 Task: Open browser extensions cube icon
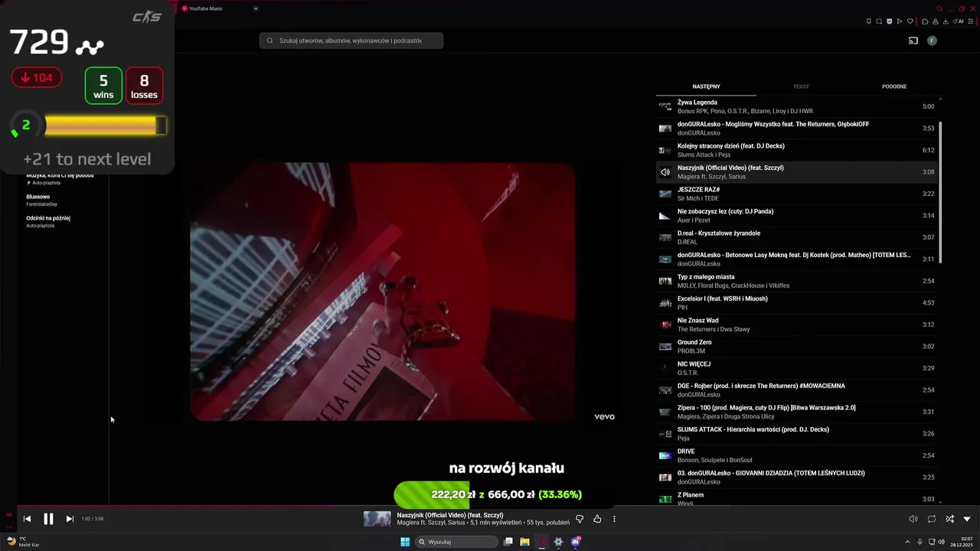925,21
